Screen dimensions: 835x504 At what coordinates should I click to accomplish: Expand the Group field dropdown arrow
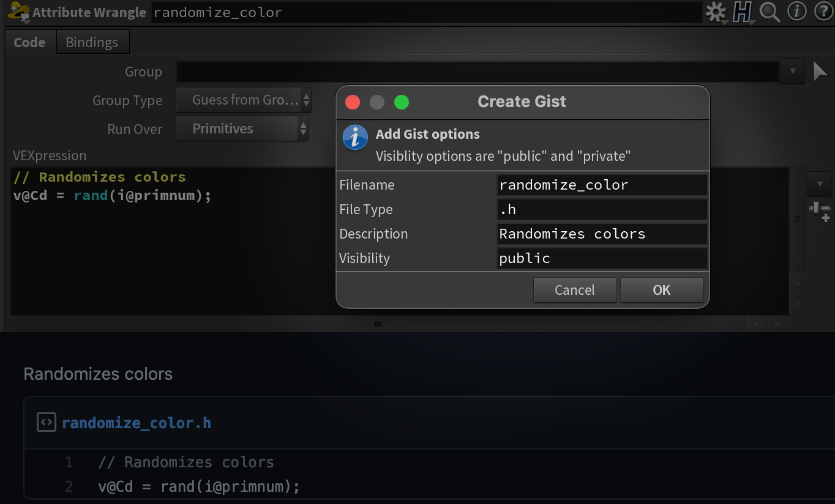(793, 72)
